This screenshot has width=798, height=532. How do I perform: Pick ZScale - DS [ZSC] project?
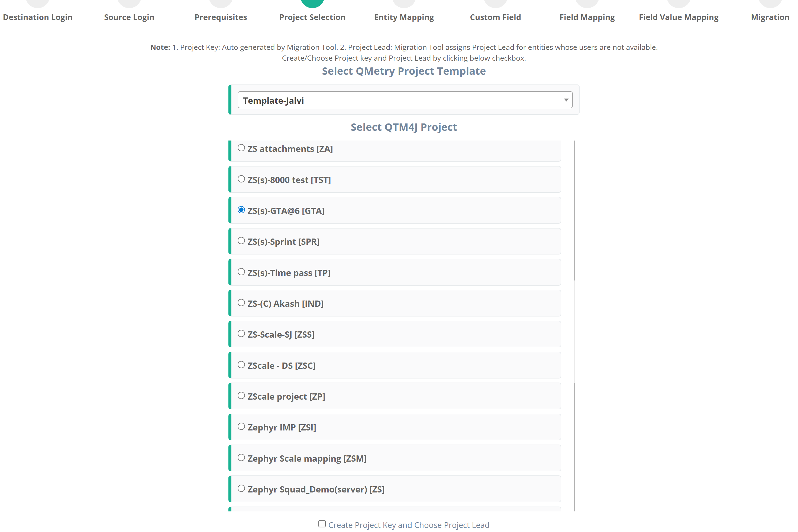pyautogui.click(x=241, y=365)
